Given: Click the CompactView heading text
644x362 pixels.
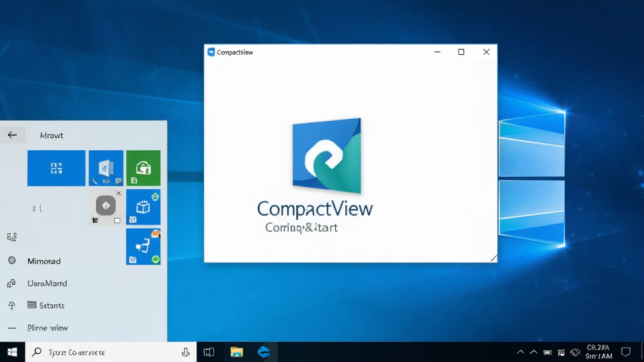Looking at the screenshot, I should (x=314, y=209).
